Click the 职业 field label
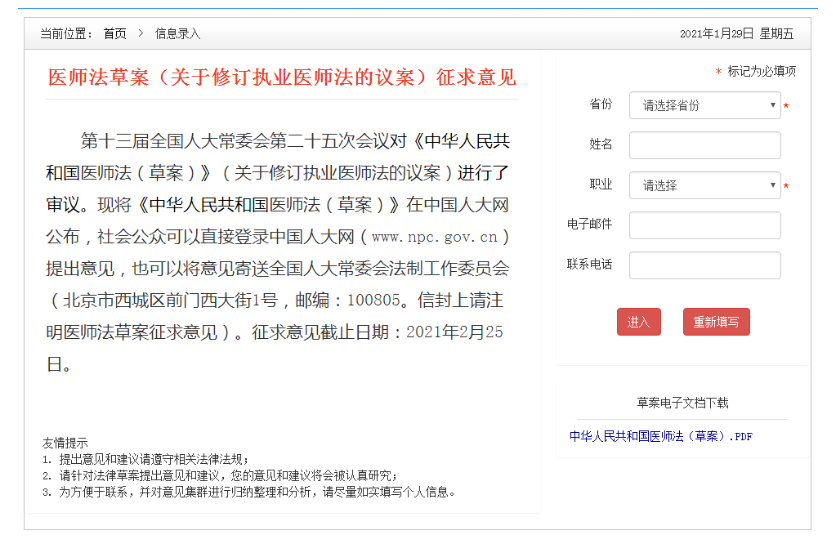 click(601, 184)
